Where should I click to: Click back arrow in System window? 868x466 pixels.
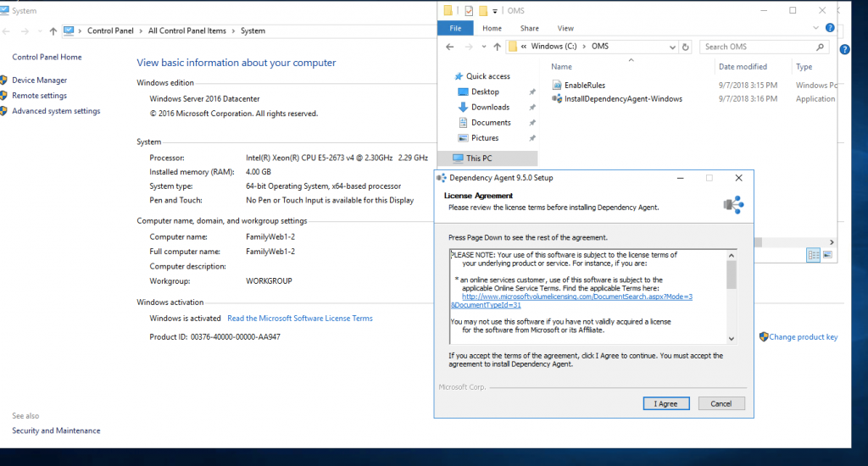click(6, 31)
